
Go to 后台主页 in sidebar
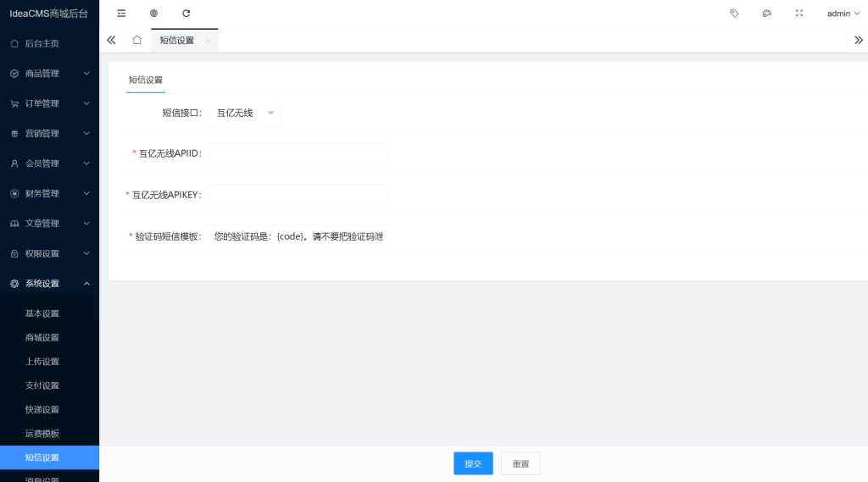[42, 43]
